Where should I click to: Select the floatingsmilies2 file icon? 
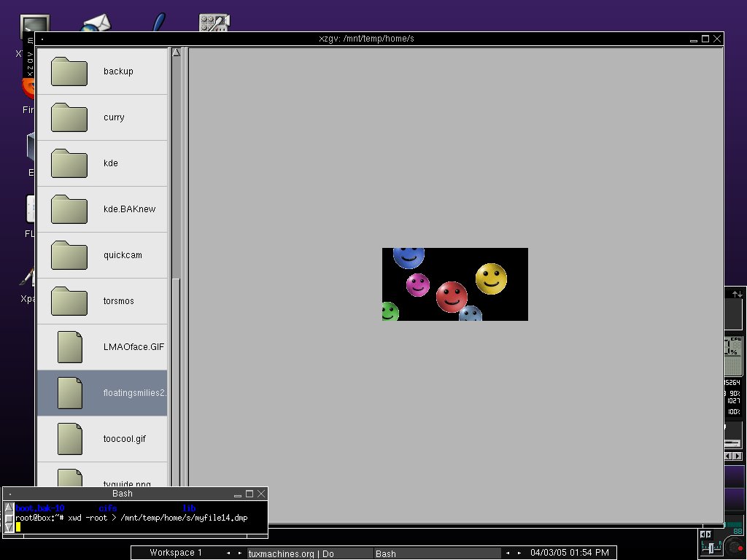(x=70, y=393)
